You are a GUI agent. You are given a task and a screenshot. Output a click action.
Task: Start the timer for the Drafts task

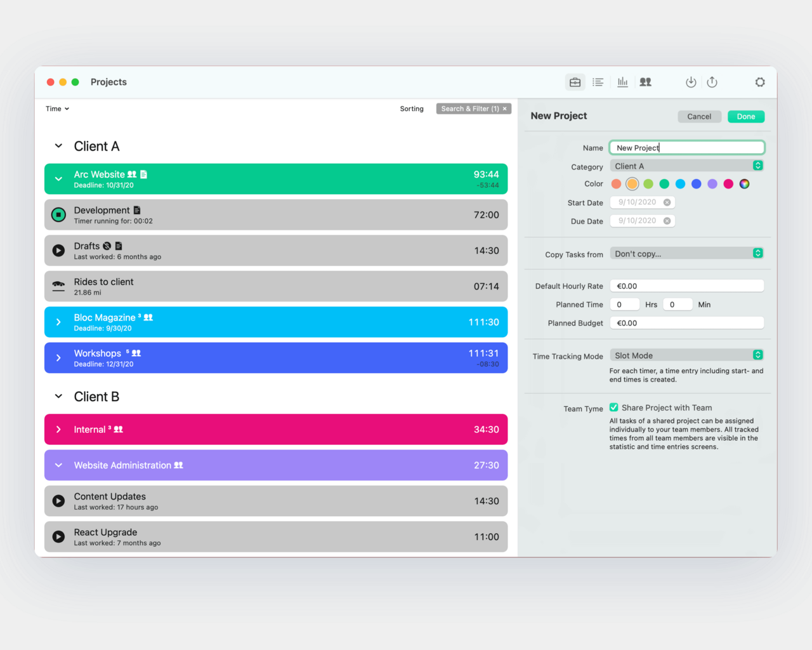(58, 251)
